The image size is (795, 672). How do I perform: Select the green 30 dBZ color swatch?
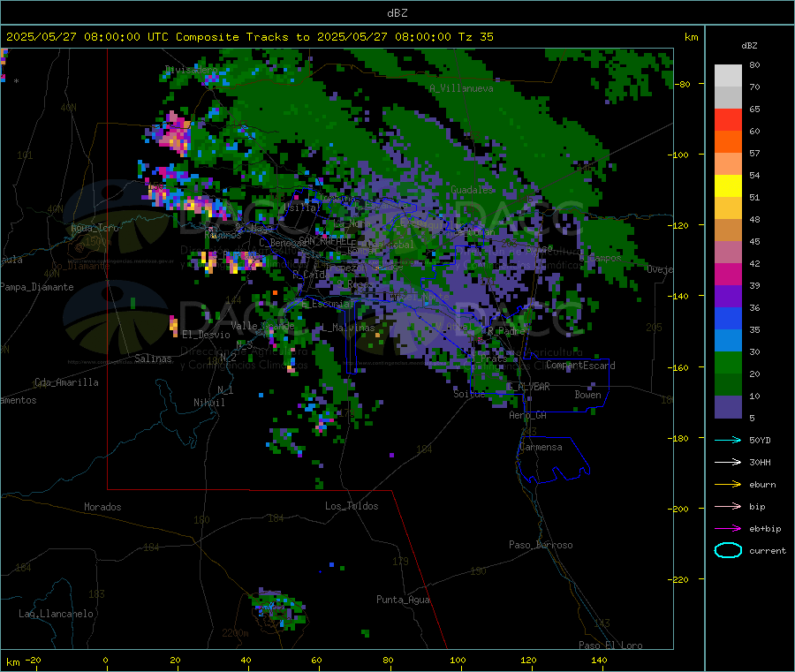pyautogui.click(x=728, y=362)
